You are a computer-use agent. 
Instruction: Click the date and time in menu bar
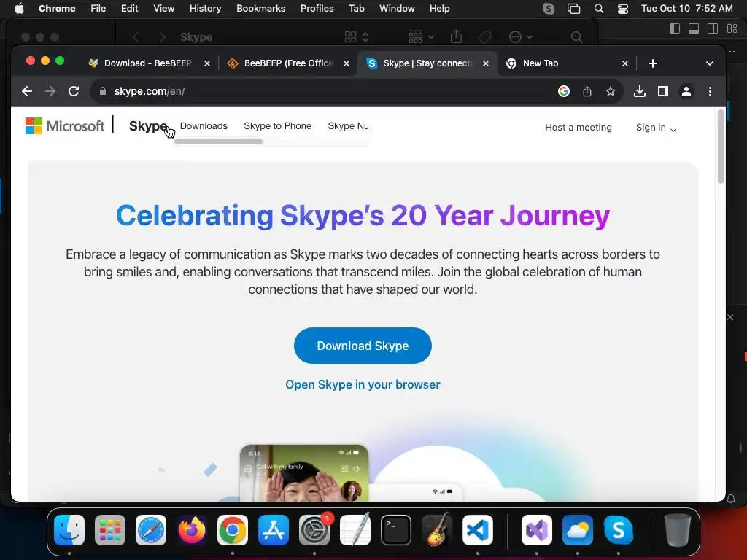pyautogui.click(x=687, y=9)
